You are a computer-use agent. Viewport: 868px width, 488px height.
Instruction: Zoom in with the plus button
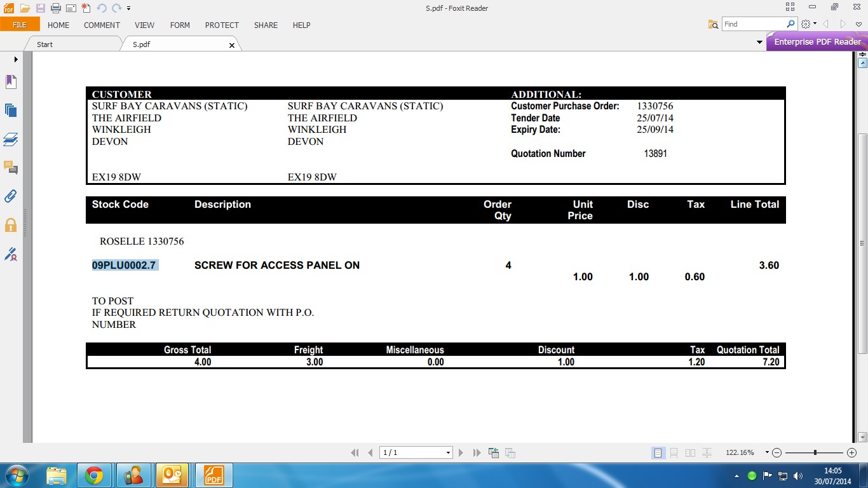click(x=852, y=453)
